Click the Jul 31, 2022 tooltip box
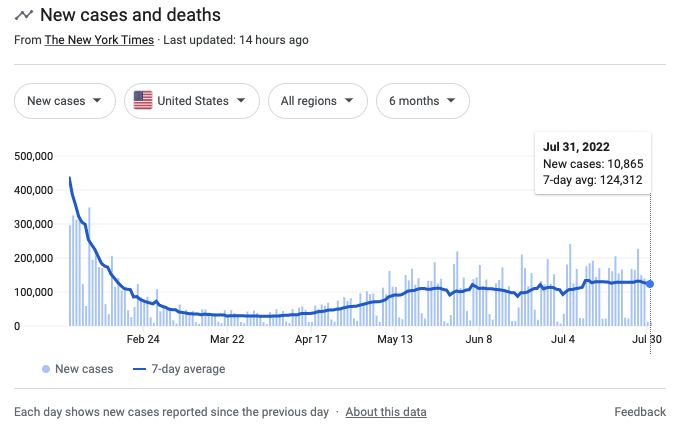 tap(592, 164)
